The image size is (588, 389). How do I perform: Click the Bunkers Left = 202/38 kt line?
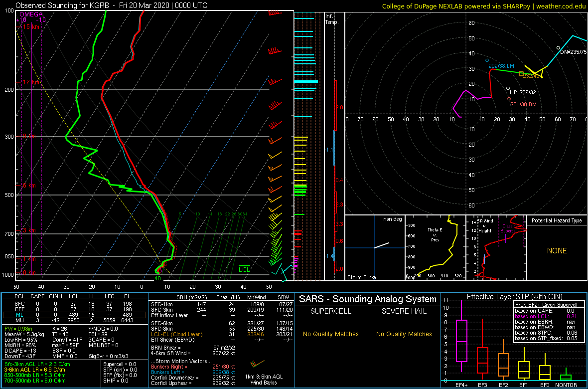193,373
